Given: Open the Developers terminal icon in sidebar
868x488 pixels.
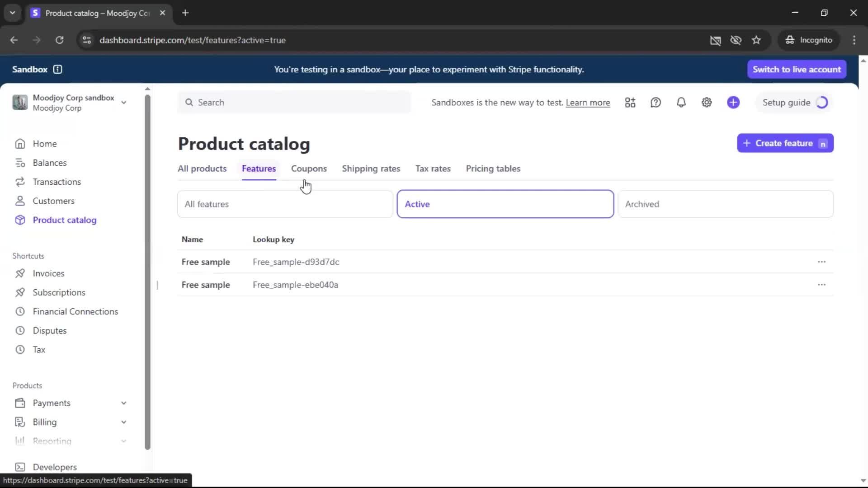Looking at the screenshot, I should click(x=20, y=467).
